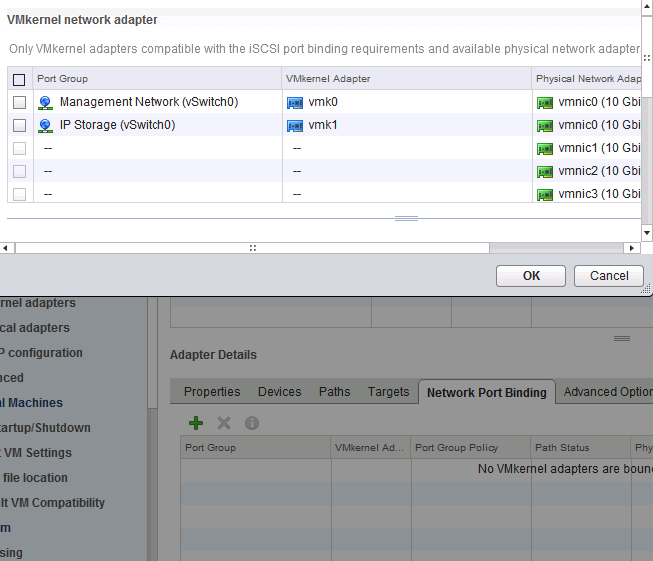Click the horizontal scrollbar right arrow

click(632, 248)
